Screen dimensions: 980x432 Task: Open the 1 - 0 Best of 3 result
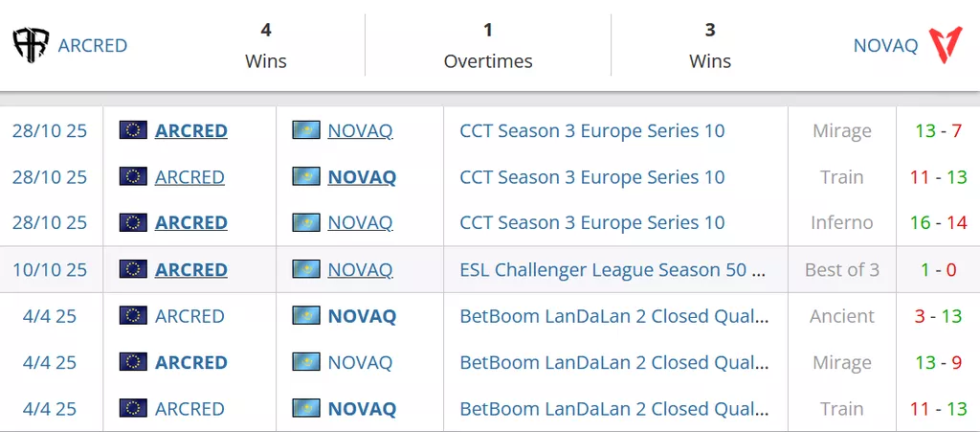pyautogui.click(x=938, y=269)
